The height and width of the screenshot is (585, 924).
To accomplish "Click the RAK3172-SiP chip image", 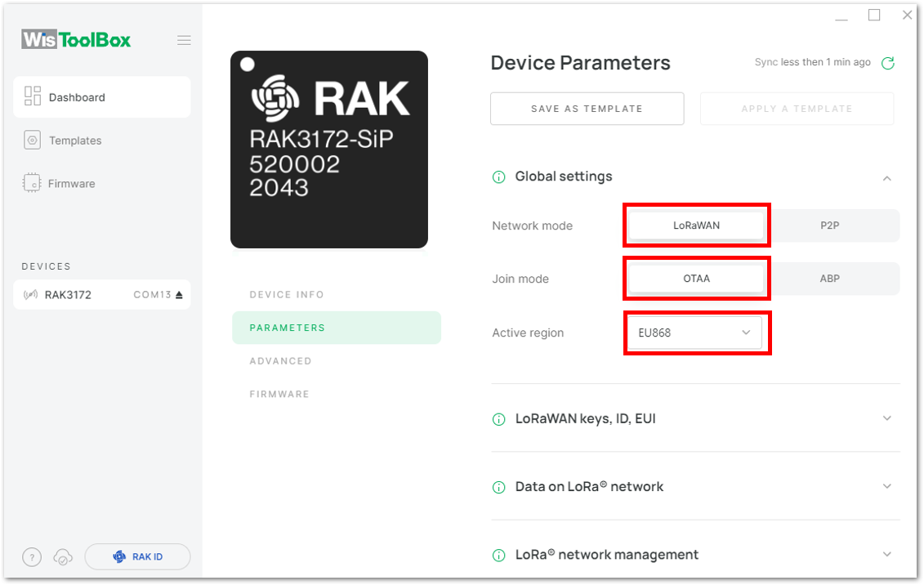I will (x=328, y=149).
